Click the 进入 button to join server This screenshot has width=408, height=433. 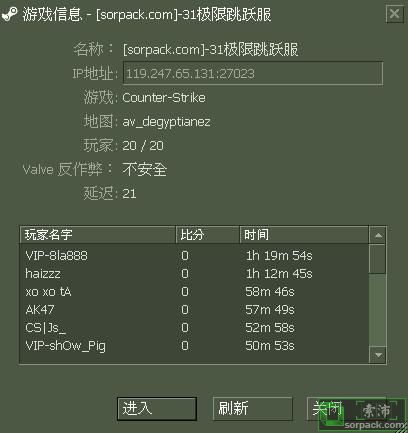pos(157,408)
